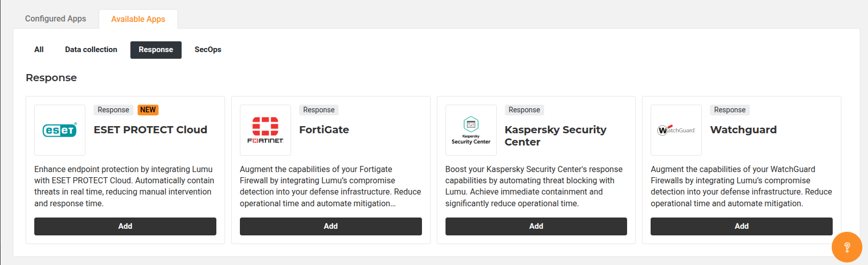Click the Response tag on FortiGate card
This screenshot has width=868, height=265.
319,110
